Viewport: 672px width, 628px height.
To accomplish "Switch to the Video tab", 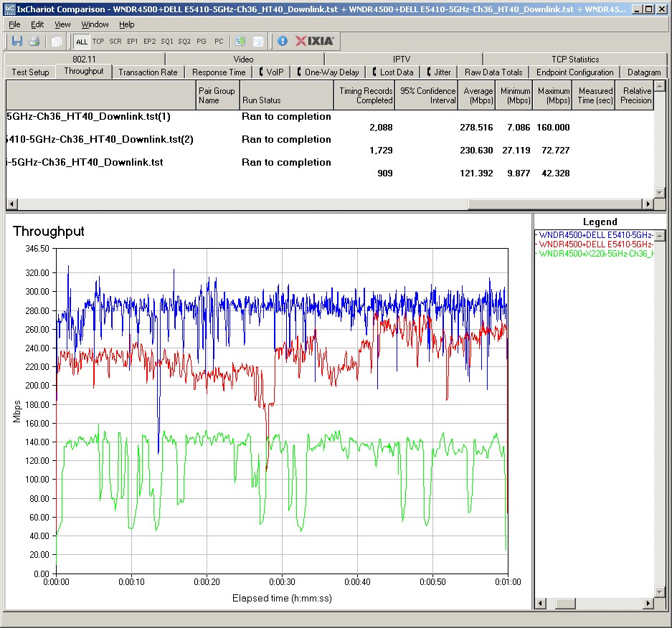I will tap(243, 59).
